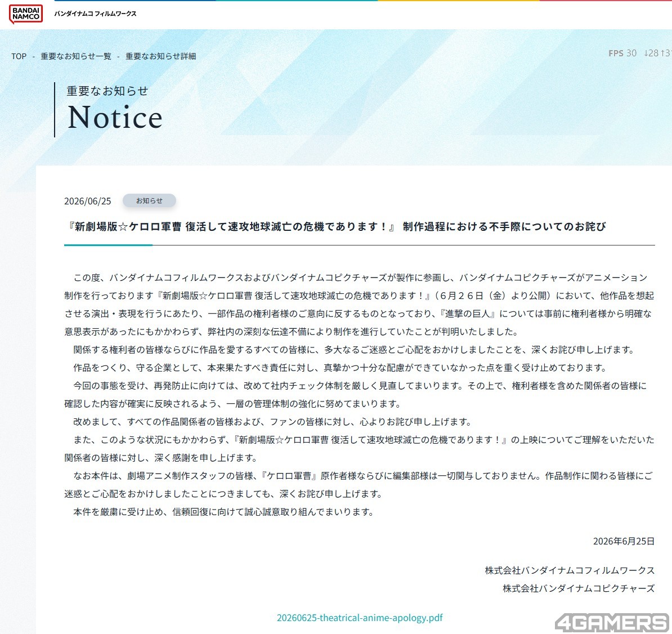This screenshot has width=672, height=634.
Task: Click sentence 本件を厳粛に受け止め
Action: coord(223,512)
